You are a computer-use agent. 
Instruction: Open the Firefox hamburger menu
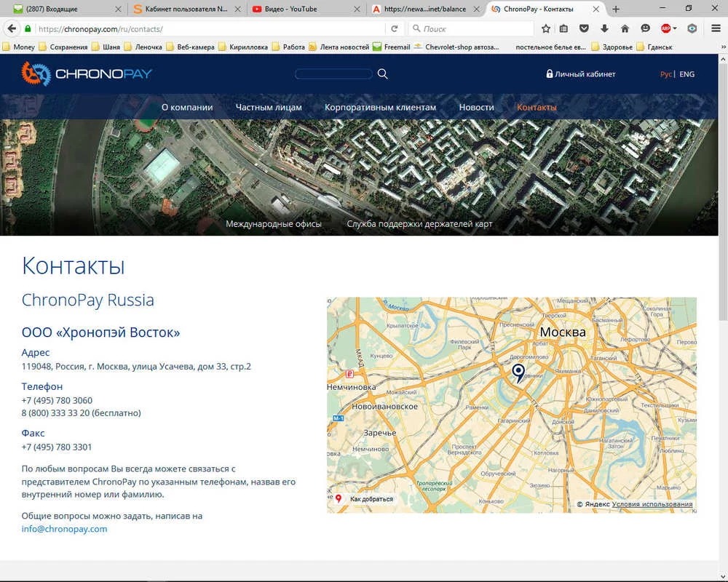[715, 29]
